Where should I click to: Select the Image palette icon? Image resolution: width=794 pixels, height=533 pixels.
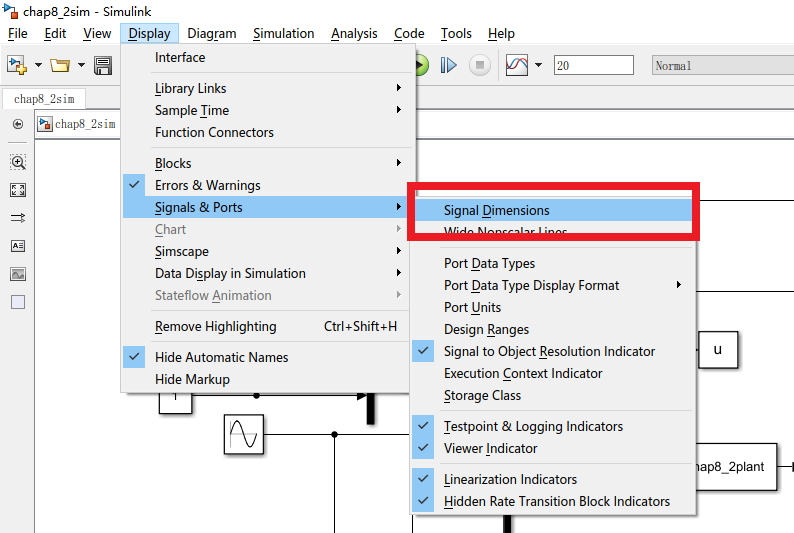pyautogui.click(x=18, y=274)
